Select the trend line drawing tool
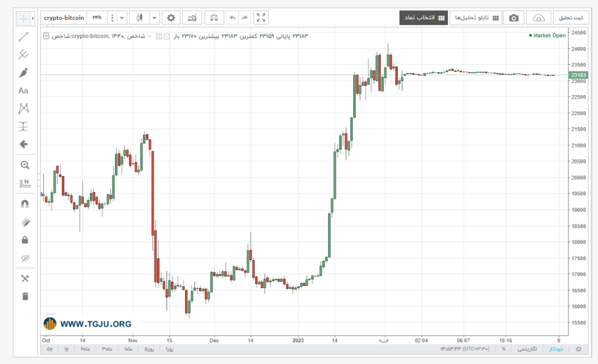 pos(23,36)
